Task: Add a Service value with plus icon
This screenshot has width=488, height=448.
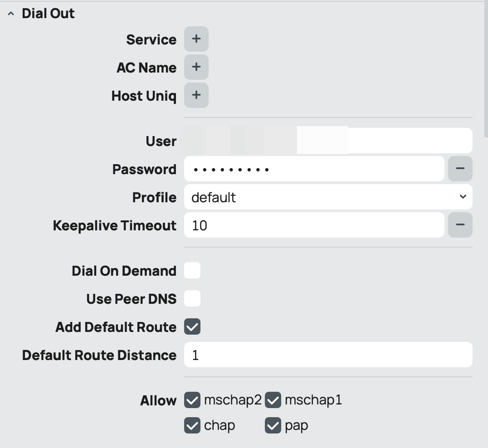Action: 196,39
